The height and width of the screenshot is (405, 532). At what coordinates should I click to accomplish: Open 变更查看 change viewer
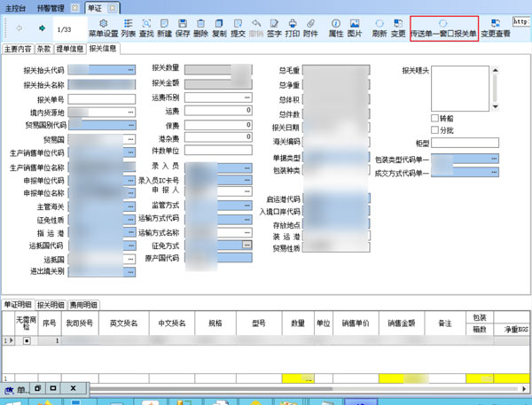[x=496, y=28]
